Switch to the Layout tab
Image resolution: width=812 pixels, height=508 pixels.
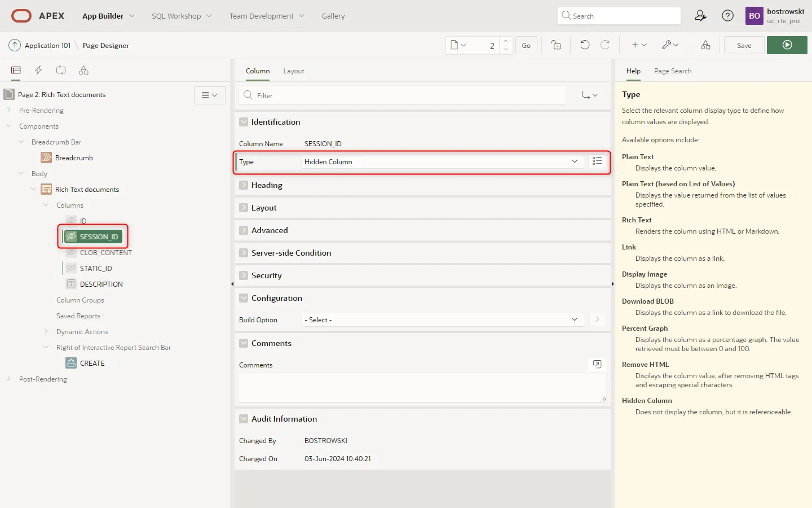[293, 71]
